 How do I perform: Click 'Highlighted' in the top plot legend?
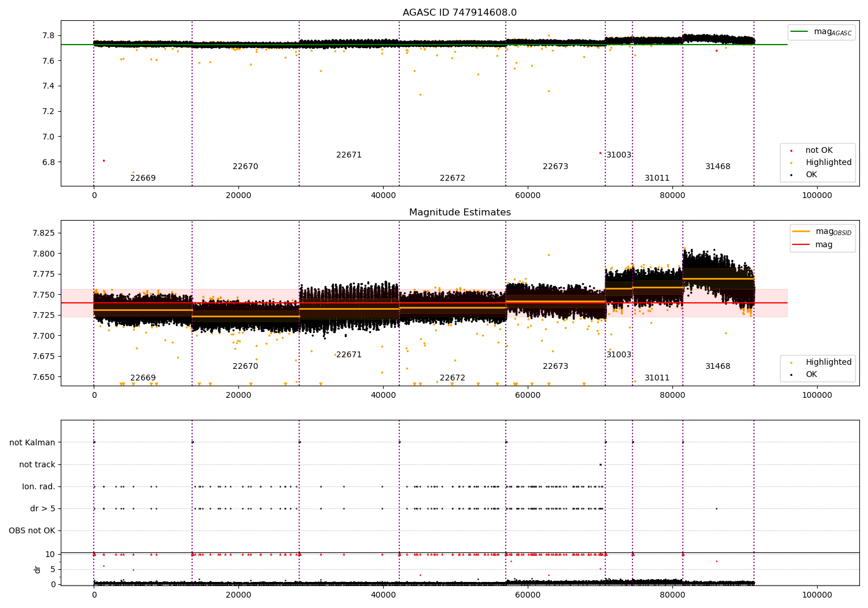pyautogui.click(x=829, y=163)
